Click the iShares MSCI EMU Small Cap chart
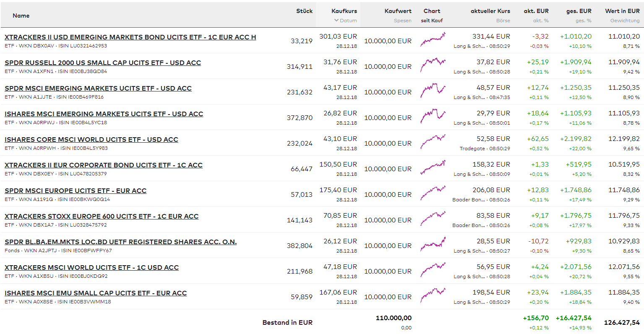The image size is (644, 334). 433,297
